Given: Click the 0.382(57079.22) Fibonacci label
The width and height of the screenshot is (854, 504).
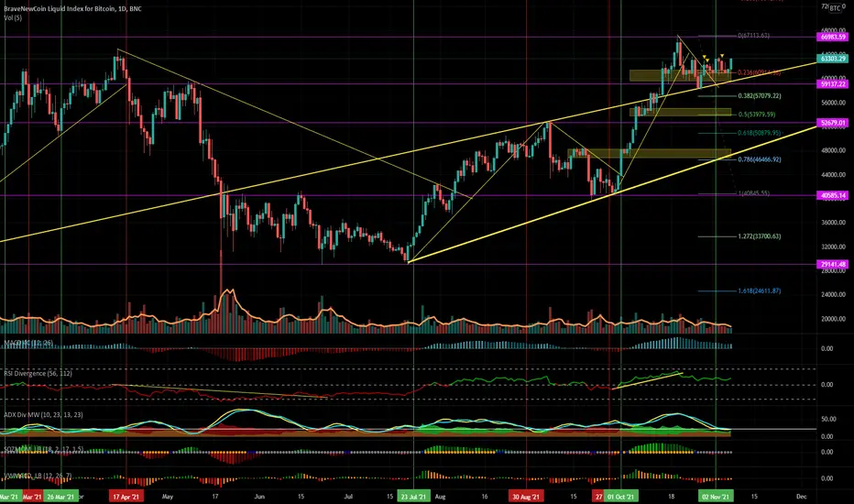Looking at the screenshot, I should (760, 96).
